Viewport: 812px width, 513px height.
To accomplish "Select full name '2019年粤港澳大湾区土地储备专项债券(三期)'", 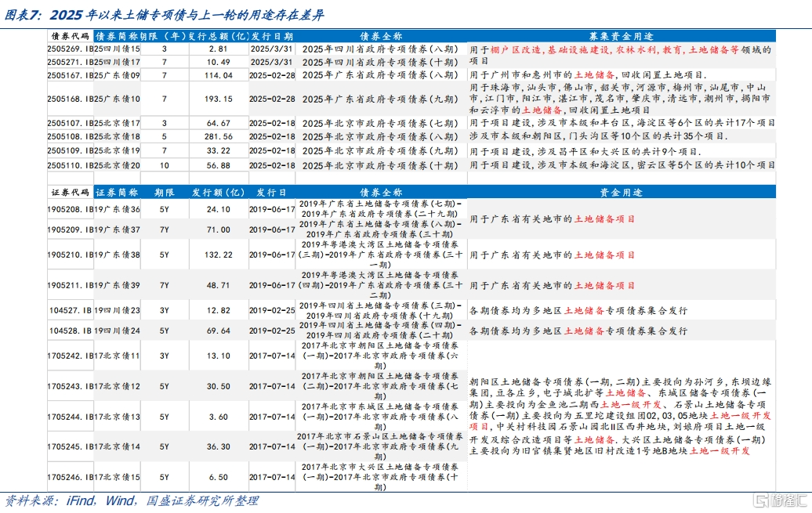I will point(380,255).
